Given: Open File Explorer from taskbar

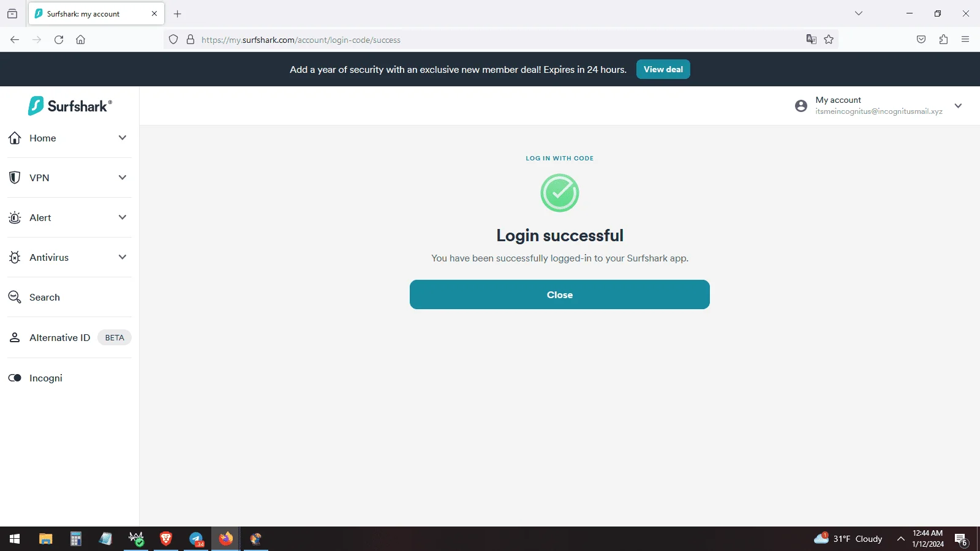Looking at the screenshot, I should coord(46,539).
